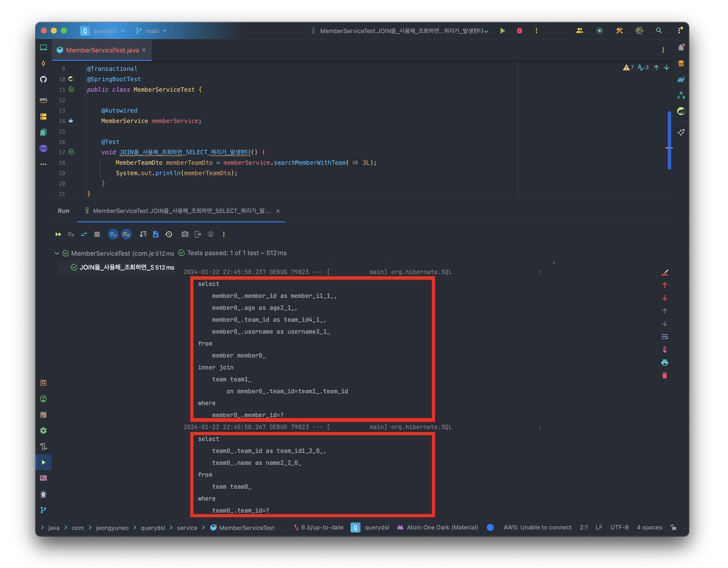
Task: Click the Rerun tests double-arrow icon
Action: coord(58,234)
